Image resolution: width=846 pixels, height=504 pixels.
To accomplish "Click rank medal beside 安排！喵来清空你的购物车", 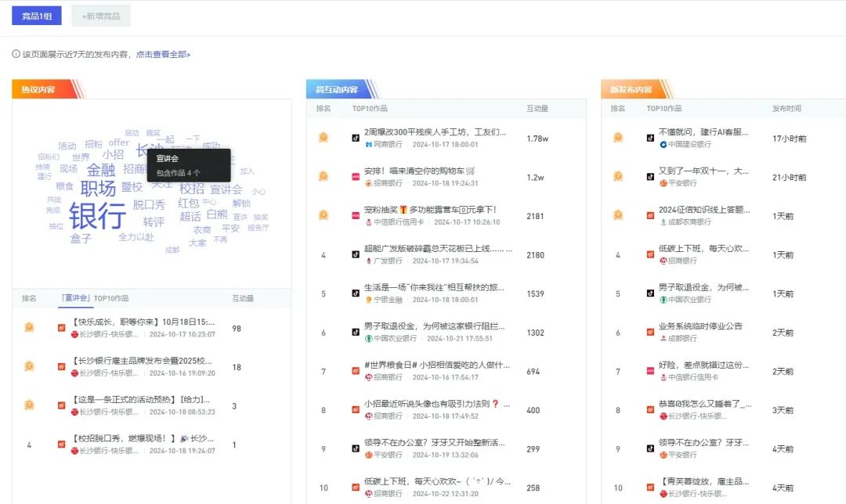I will [324, 176].
